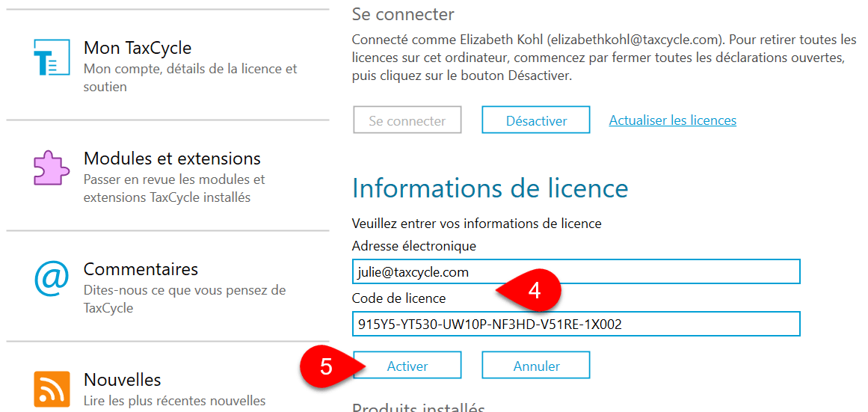Open the Nouvelles section title

point(123,380)
